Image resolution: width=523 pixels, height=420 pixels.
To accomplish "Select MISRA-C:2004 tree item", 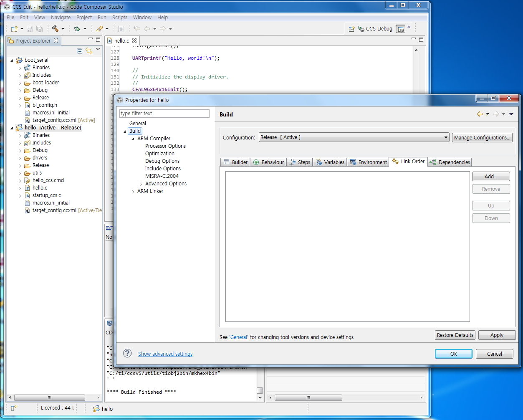I will coord(162,176).
